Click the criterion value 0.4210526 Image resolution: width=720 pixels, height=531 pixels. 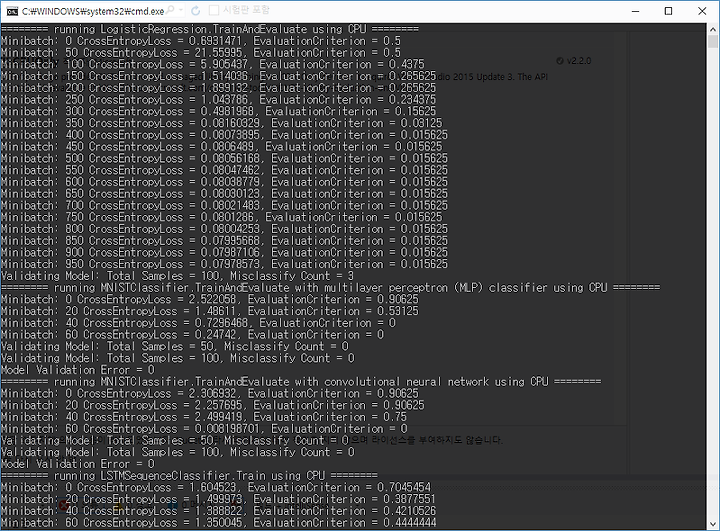(410, 511)
